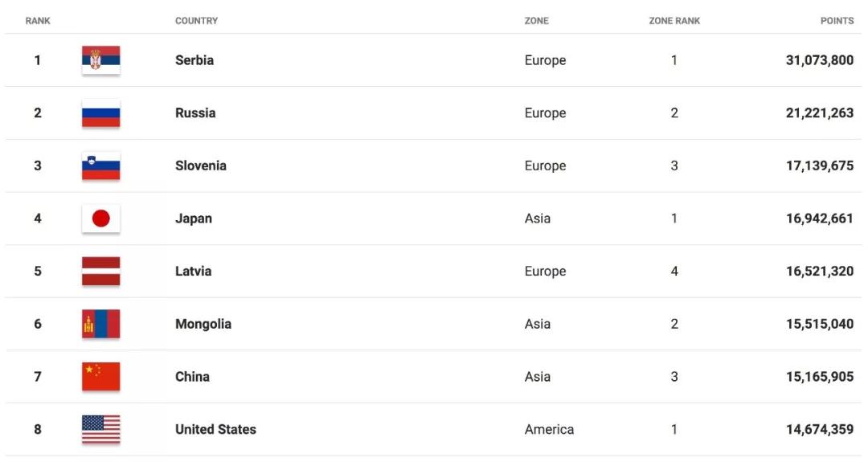Screen dimensions: 868x462
Task: Click the Serbia flag icon
Action: pos(100,60)
